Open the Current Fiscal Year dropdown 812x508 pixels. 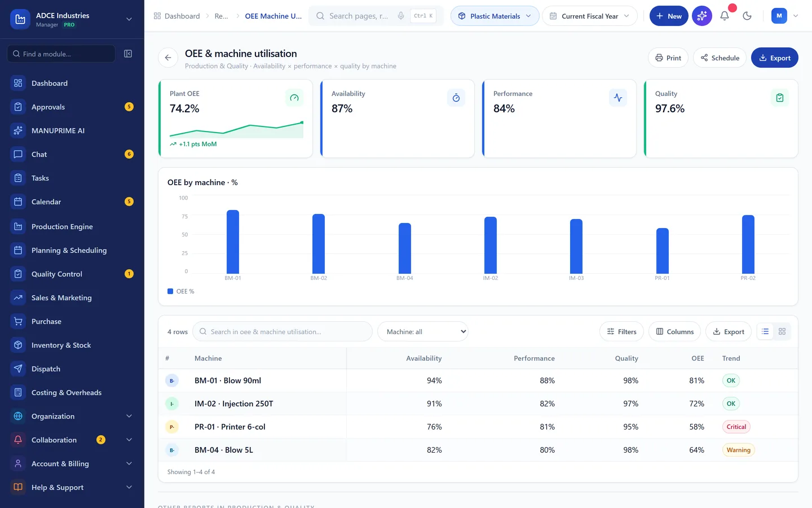pos(590,16)
